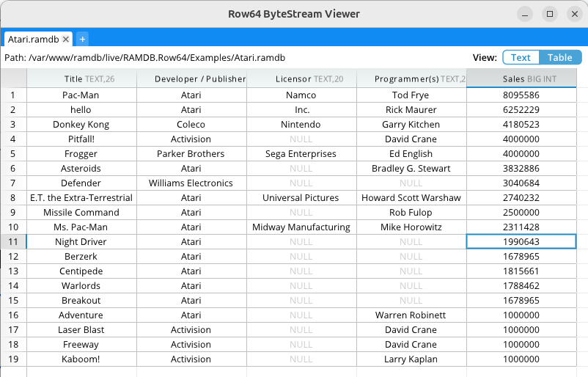The height and width of the screenshot is (377, 588).
Task: Select the 4180523 sales cell
Action: click(x=521, y=124)
